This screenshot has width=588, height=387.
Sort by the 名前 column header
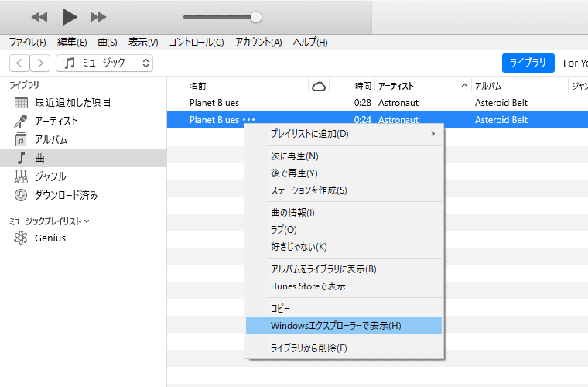coord(247,86)
